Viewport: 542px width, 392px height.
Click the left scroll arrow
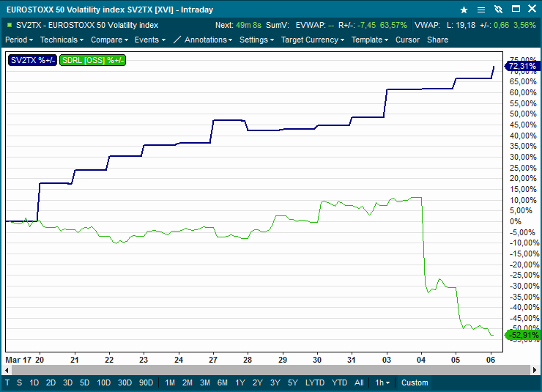pyautogui.click(x=7, y=370)
